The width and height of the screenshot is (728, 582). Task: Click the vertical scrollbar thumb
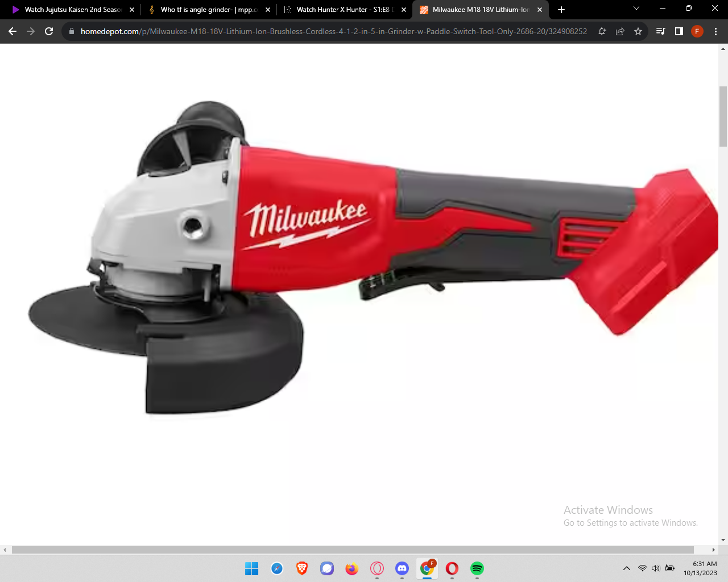tap(723, 117)
